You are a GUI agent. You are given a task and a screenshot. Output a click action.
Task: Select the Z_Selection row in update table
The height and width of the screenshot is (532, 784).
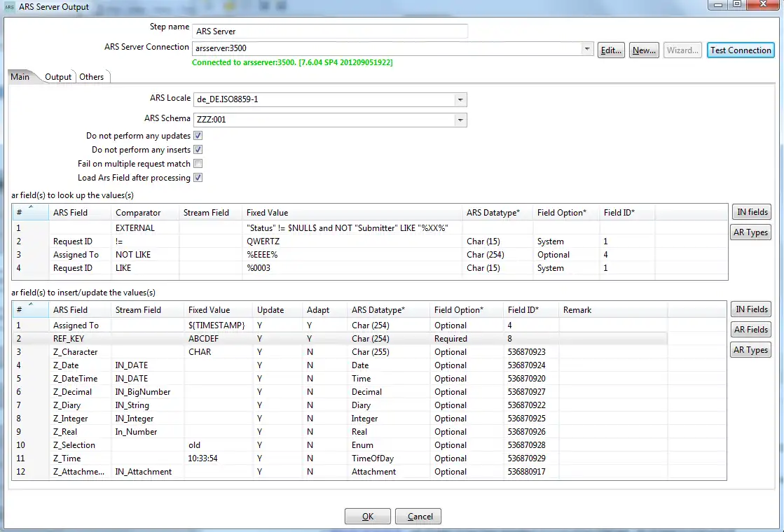74,445
